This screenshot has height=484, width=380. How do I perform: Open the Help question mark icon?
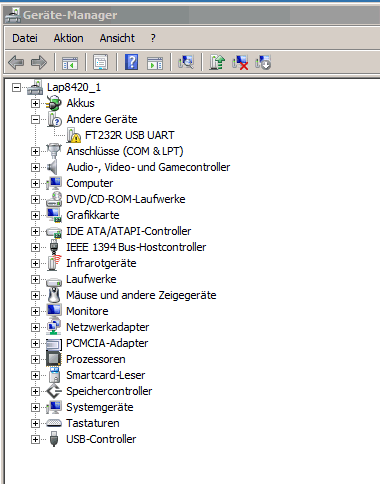[131, 62]
